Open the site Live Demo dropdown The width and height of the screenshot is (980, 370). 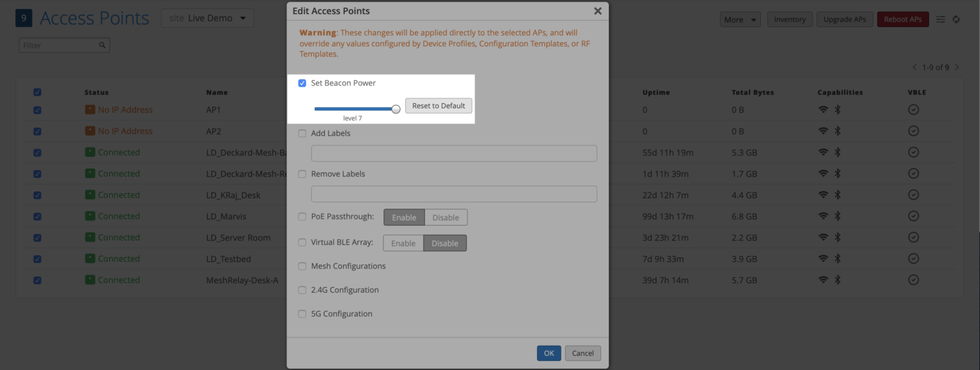(x=207, y=18)
